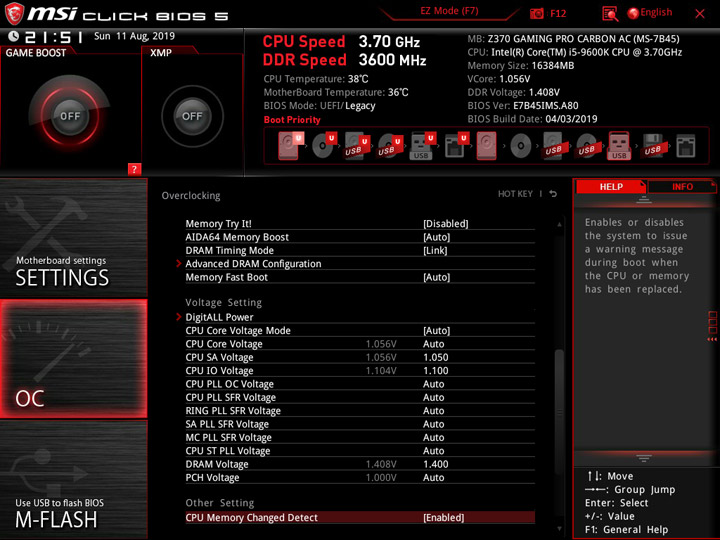Exit BIOS using the red X icon
Image resolution: width=720 pixels, height=540 pixels.
[x=700, y=14]
